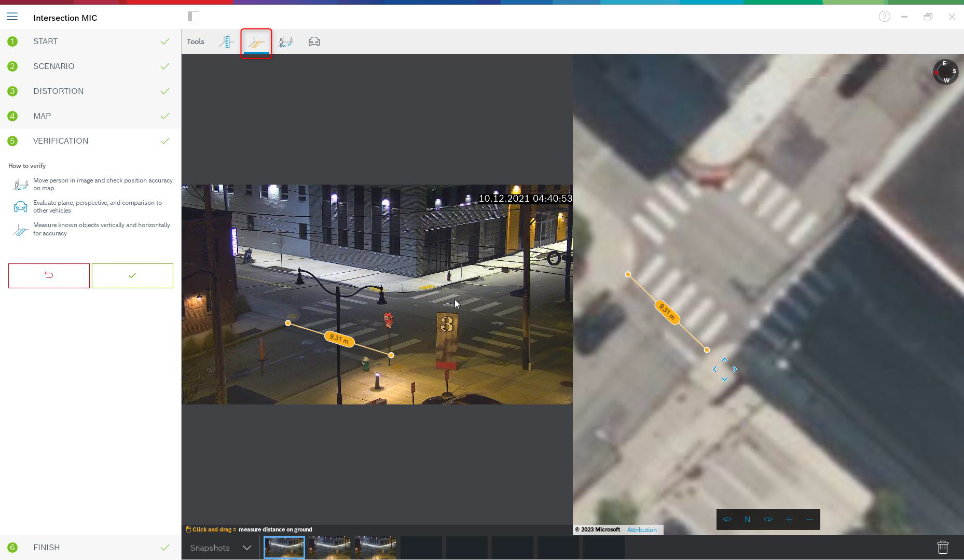The image size is (964, 560).
Task: Zoom in on the map
Action: point(789,520)
